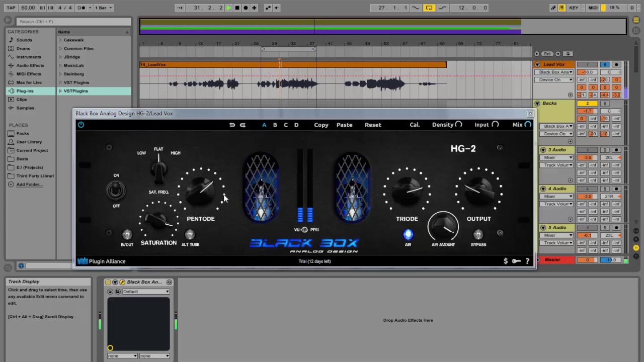Collapse the Backs track with its disclosure triangle
Viewport: 644px width, 362px height.
[537, 103]
